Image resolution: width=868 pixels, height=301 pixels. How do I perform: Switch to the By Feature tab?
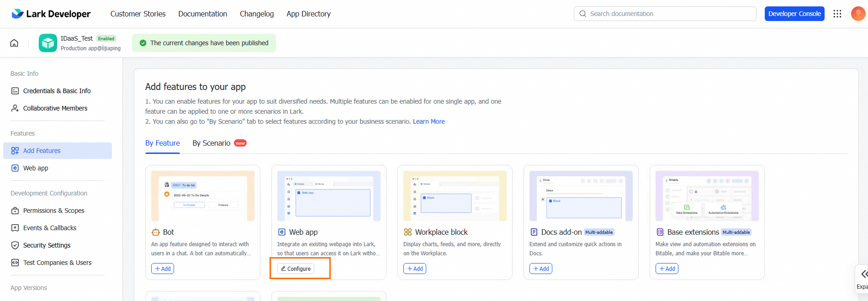point(163,143)
